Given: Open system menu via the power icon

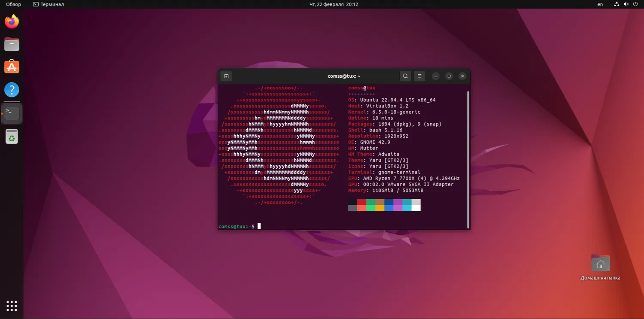Looking at the screenshot, I should [x=636, y=4].
